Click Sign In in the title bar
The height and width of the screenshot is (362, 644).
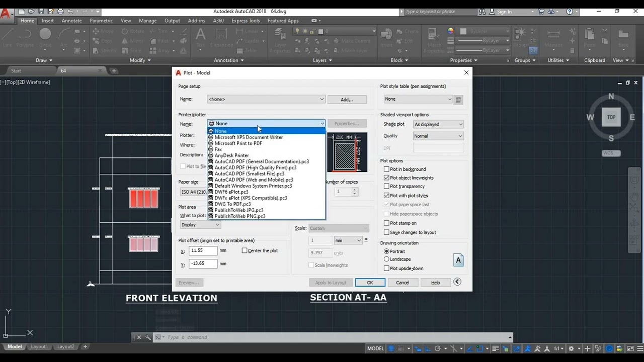tap(504, 12)
